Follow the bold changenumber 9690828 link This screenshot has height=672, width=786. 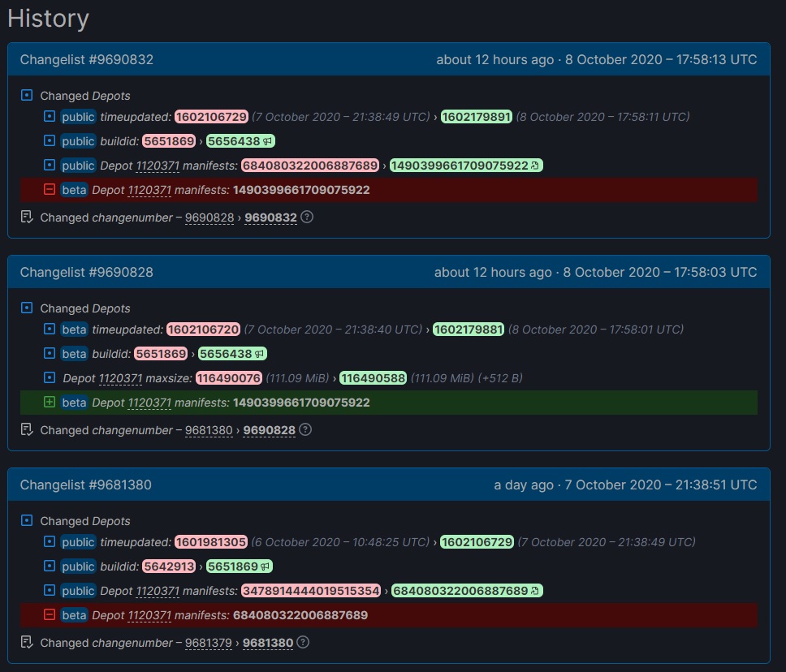coord(270,430)
